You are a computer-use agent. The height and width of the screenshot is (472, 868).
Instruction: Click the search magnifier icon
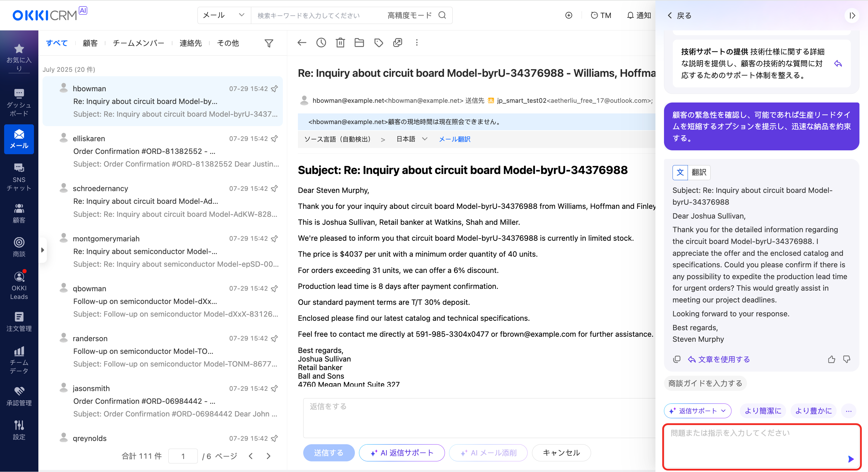[x=442, y=15]
